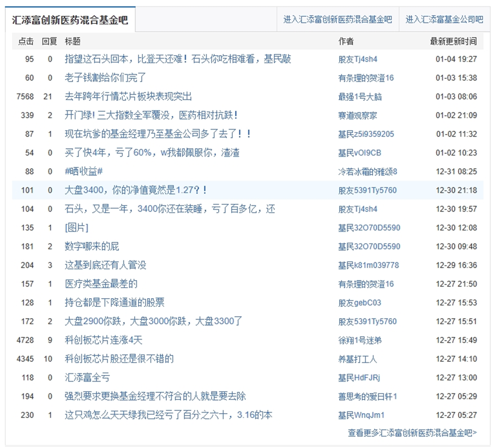Click author 有条理的贺澄16 on the 医疗类基金最差的 row
The width and height of the screenshot is (493, 448).
tap(366, 284)
